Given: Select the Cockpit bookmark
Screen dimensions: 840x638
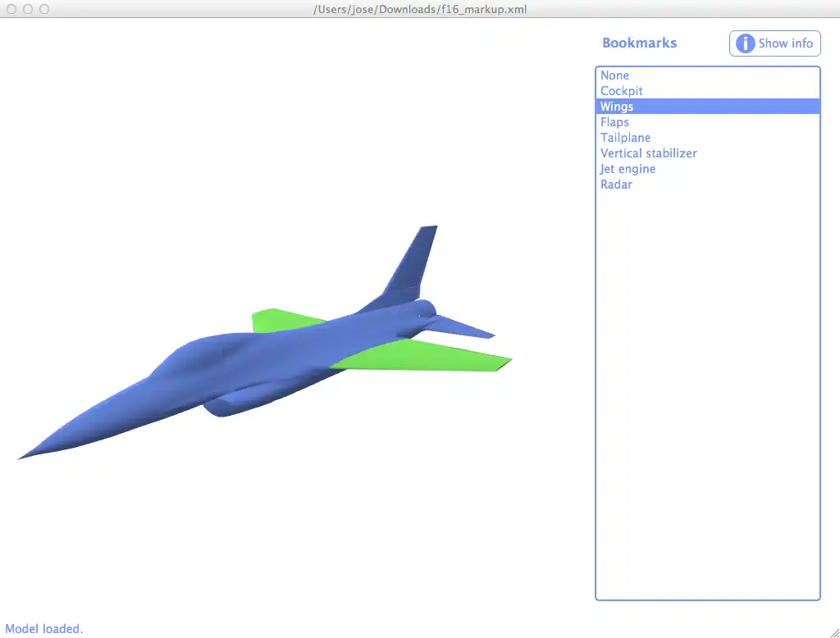Looking at the screenshot, I should pyautogui.click(x=708, y=91).
